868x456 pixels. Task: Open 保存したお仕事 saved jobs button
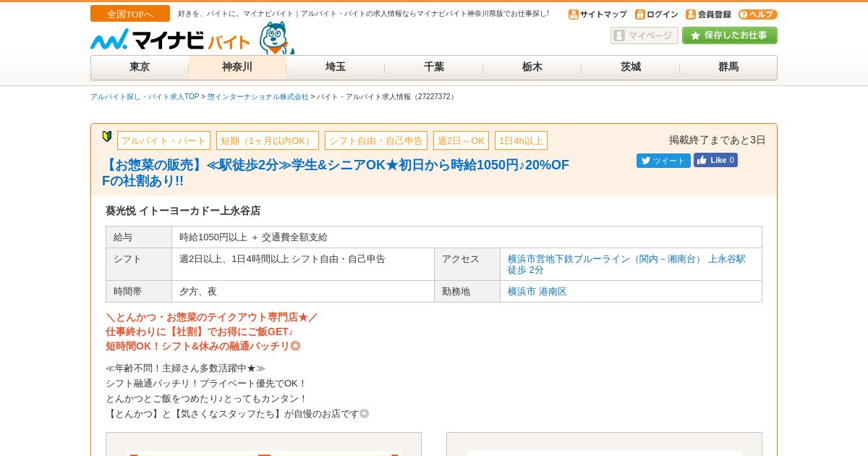730,35
